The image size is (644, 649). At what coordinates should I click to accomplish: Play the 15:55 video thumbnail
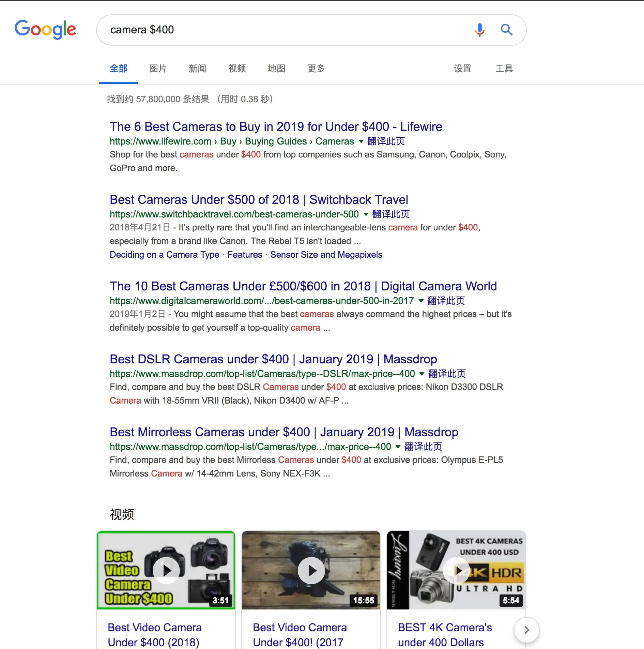coord(311,570)
